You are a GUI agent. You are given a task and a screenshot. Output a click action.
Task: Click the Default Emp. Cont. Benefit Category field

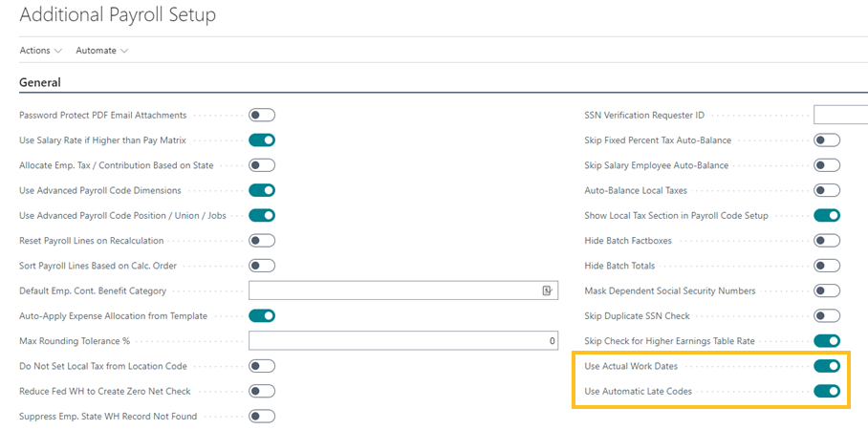pyautogui.click(x=392, y=290)
